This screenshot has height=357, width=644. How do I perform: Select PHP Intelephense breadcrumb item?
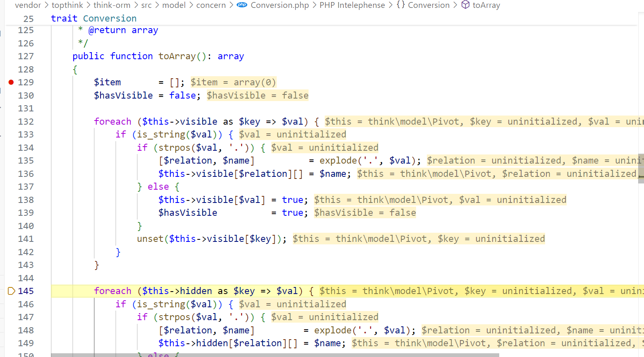click(x=352, y=5)
